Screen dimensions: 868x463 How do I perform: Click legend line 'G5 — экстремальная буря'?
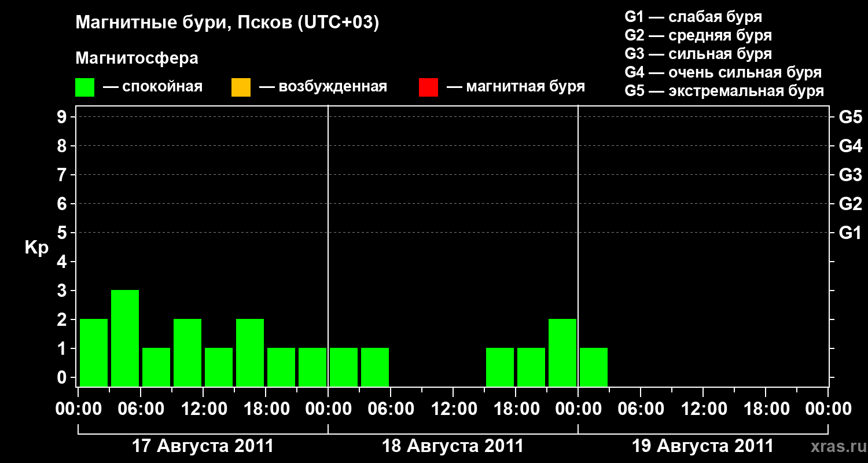pyautogui.click(x=724, y=91)
